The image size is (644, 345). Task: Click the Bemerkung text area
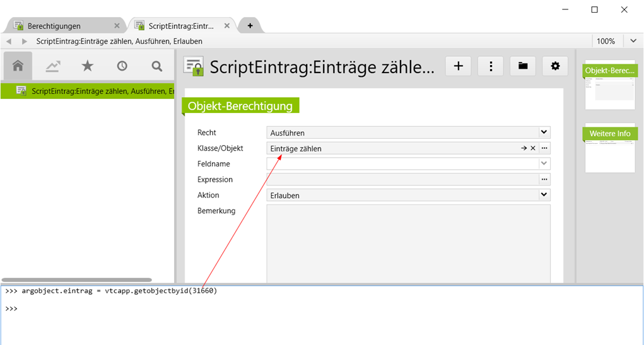[408, 243]
